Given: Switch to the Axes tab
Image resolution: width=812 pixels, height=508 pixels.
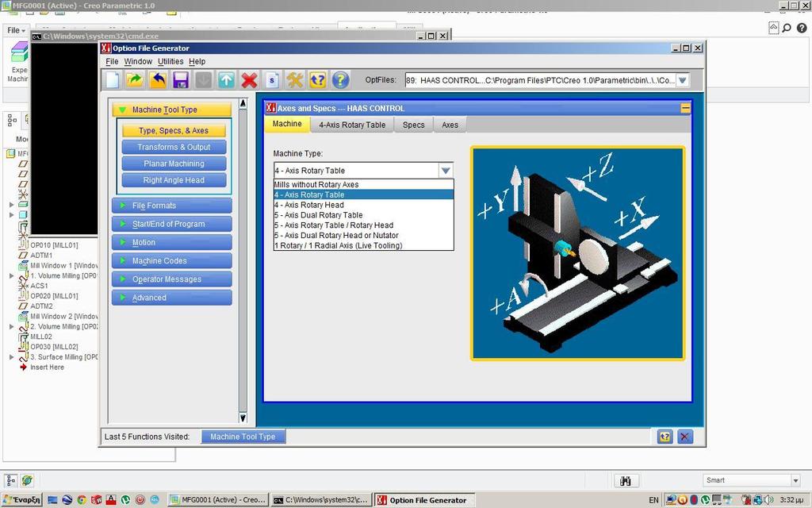Looking at the screenshot, I should (450, 125).
